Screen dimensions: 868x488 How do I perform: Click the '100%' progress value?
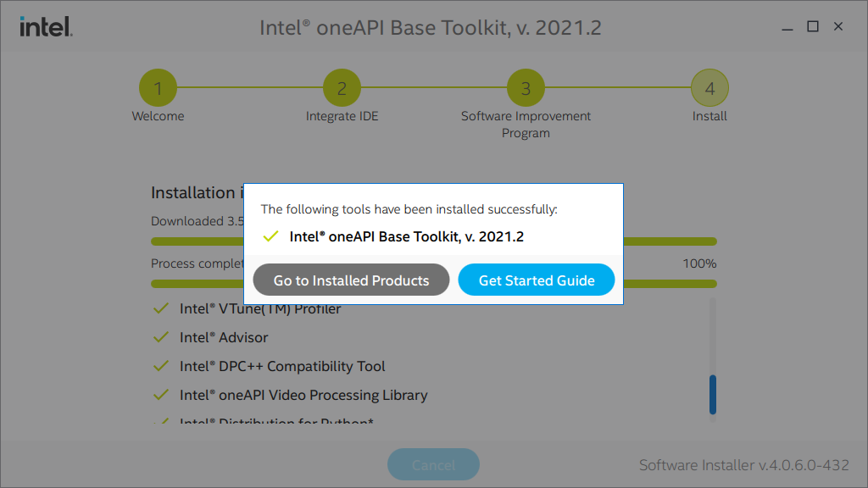pos(699,263)
